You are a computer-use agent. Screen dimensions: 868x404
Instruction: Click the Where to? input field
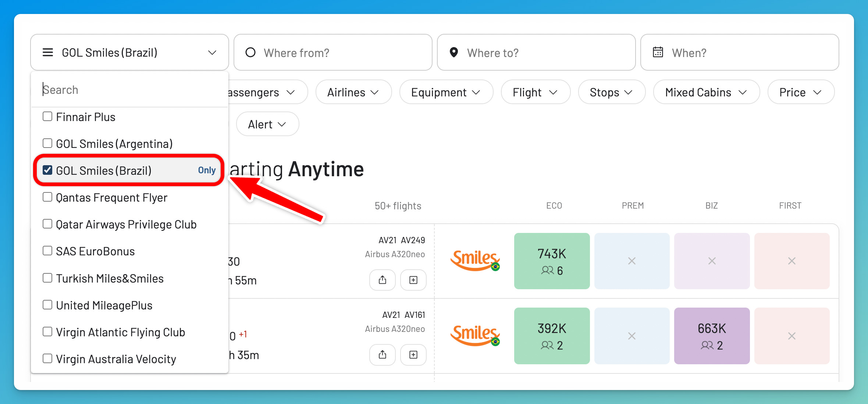pyautogui.click(x=536, y=52)
